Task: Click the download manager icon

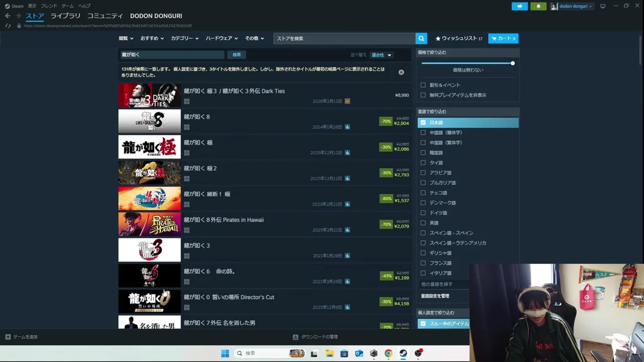Action: point(295,337)
